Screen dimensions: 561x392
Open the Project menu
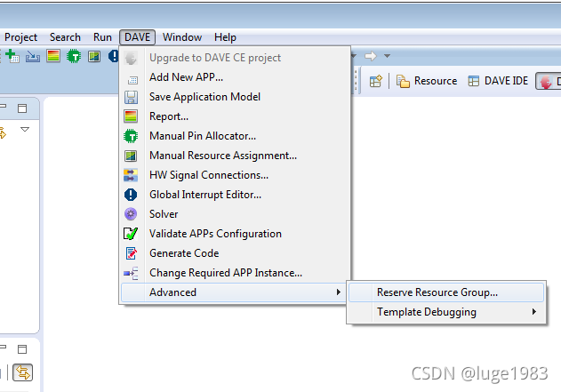pos(20,37)
